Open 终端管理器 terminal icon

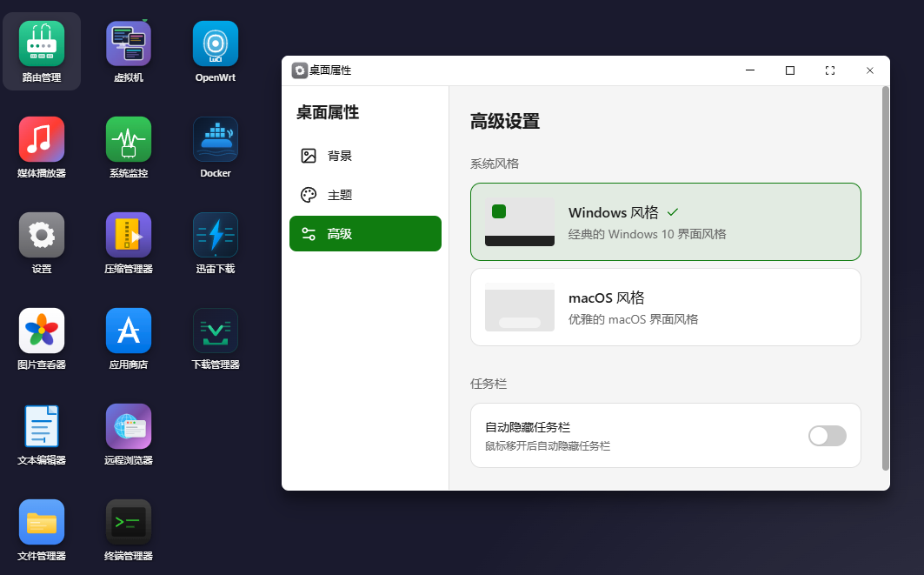[x=129, y=522]
